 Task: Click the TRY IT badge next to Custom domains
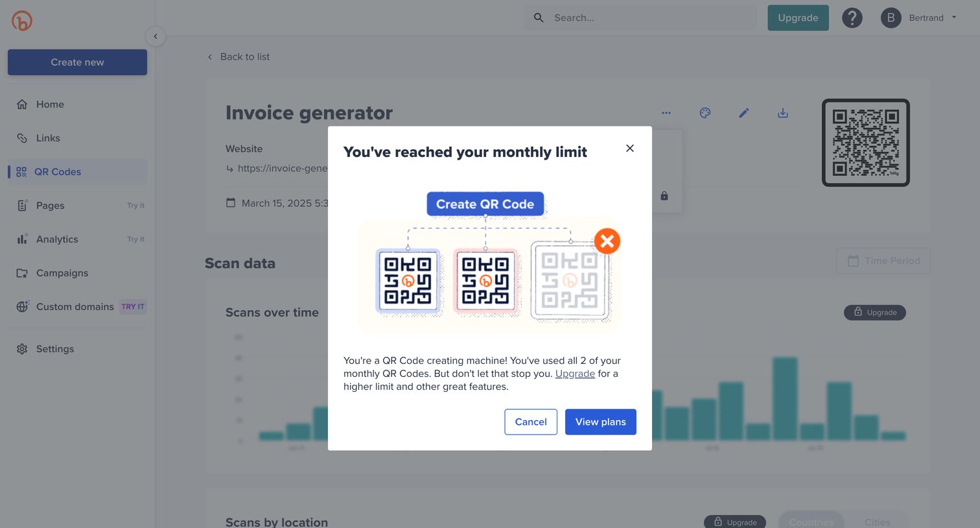point(133,307)
